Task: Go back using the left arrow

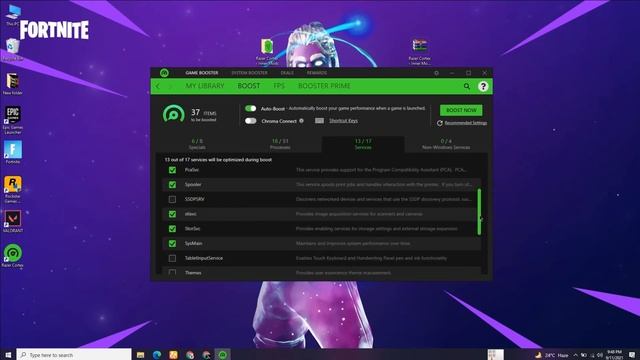Action: [158, 86]
